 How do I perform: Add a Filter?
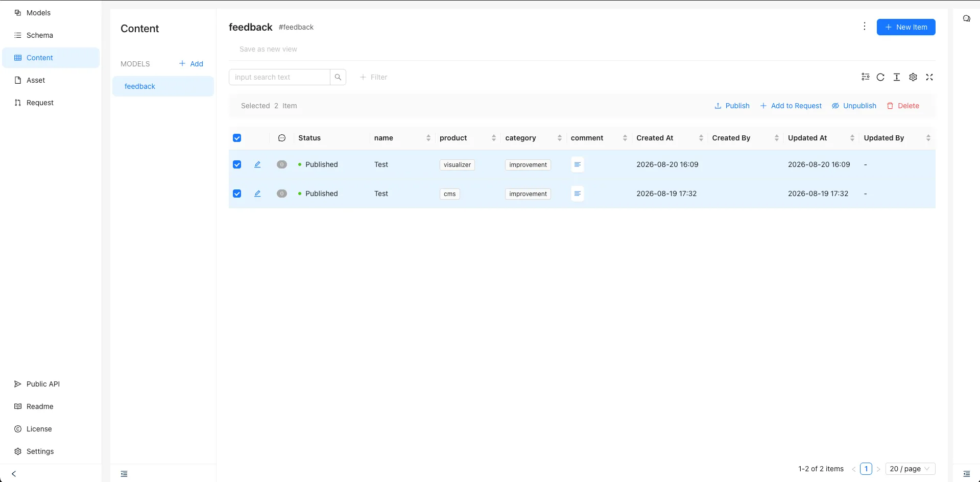tap(373, 77)
